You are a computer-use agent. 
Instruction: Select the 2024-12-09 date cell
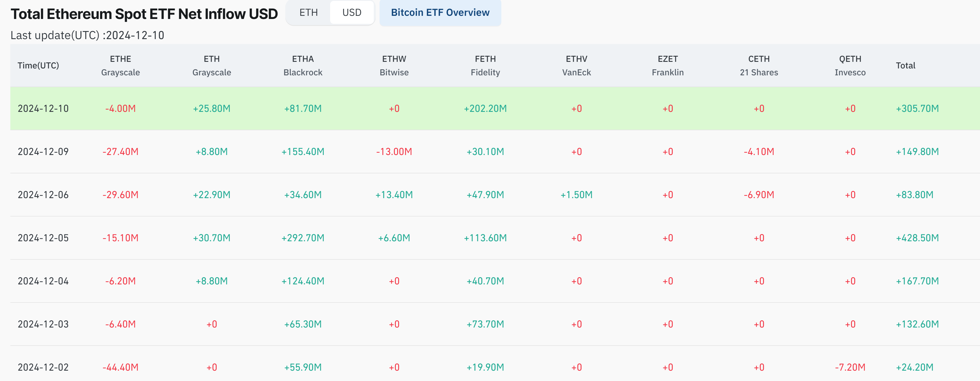[x=43, y=152]
